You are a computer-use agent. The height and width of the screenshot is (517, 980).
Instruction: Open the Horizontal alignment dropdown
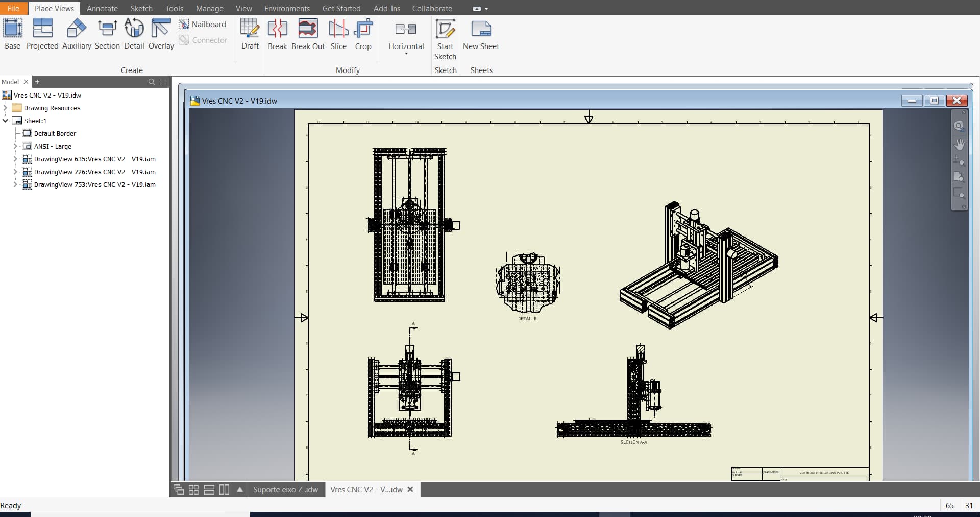tap(406, 53)
